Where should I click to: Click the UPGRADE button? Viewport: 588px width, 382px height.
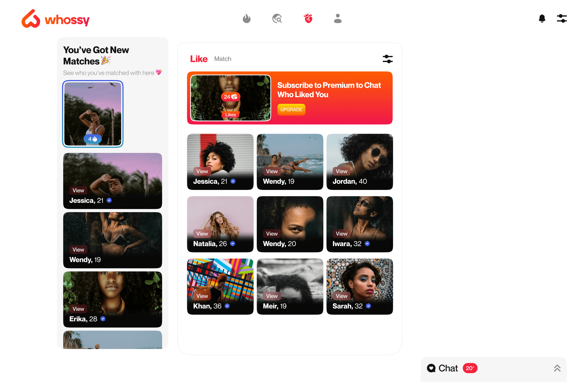(x=291, y=110)
